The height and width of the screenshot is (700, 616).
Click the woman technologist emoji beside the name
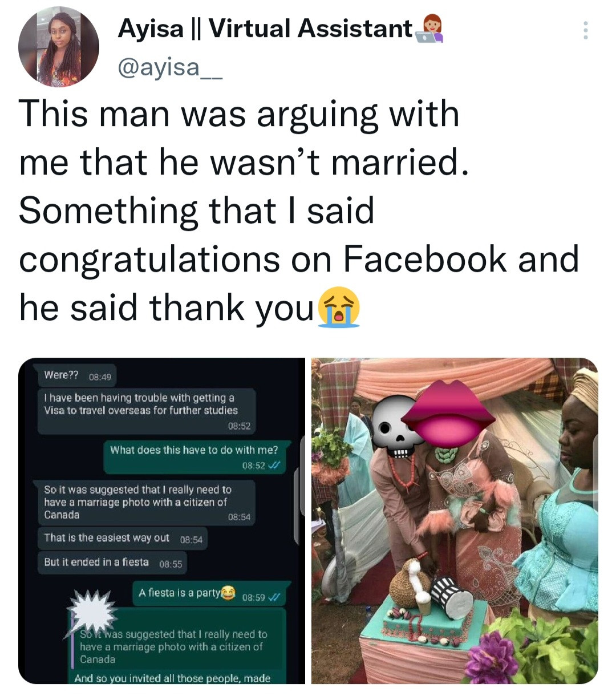(430, 30)
